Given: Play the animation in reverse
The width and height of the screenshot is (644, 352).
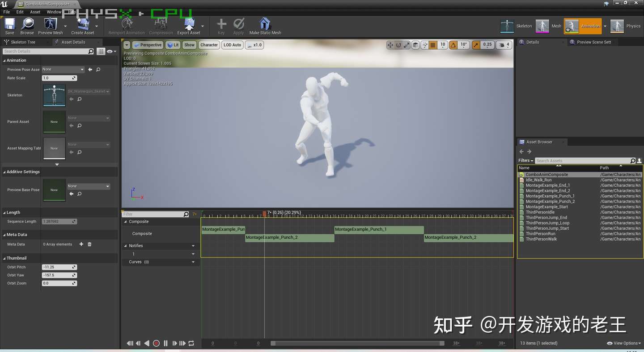Looking at the screenshot, I should [x=147, y=343].
